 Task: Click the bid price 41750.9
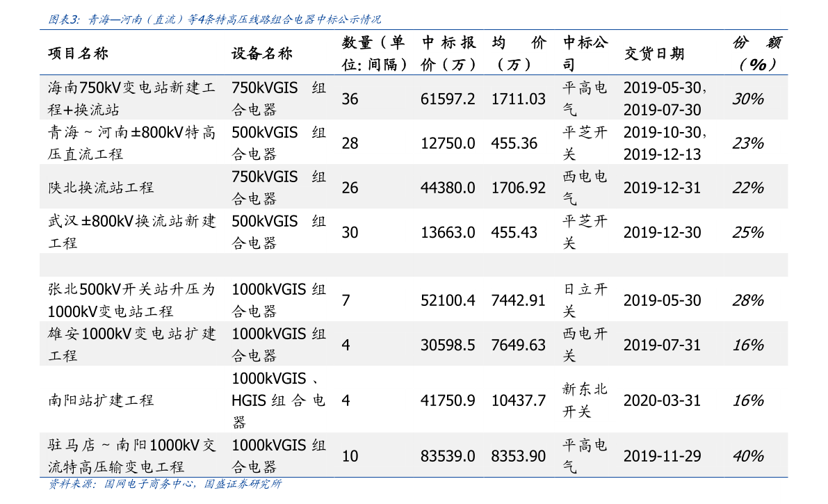click(x=448, y=400)
